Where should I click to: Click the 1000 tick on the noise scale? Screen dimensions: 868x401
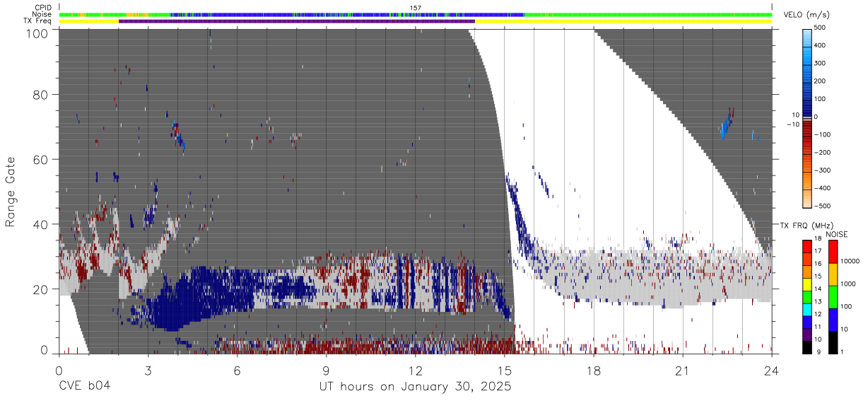(x=848, y=284)
